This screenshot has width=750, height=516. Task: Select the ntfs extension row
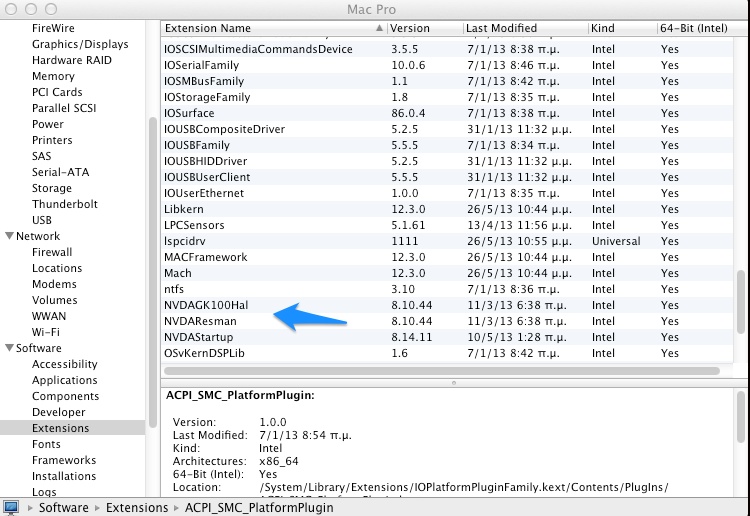point(447,289)
